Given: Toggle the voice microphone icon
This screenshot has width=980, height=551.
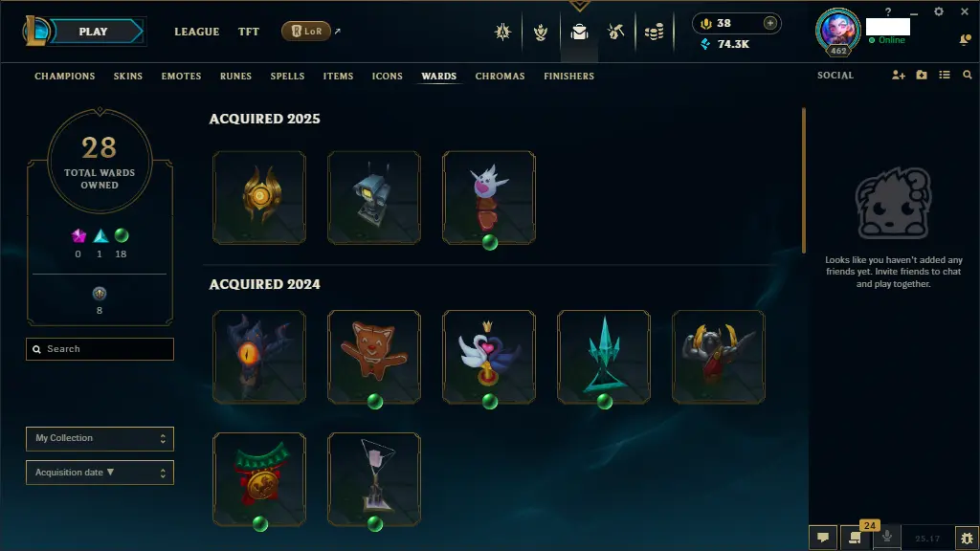Looking at the screenshot, I should point(886,538).
